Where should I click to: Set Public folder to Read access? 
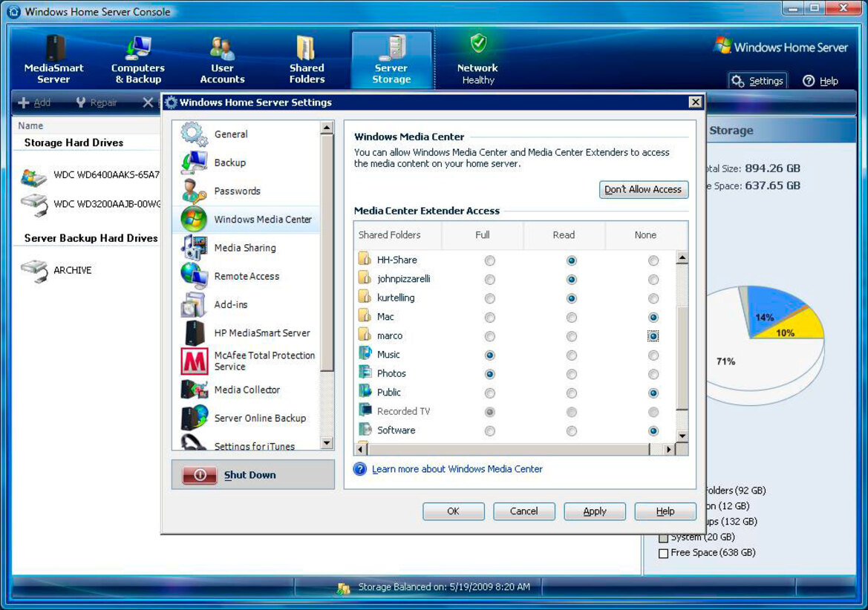click(571, 393)
